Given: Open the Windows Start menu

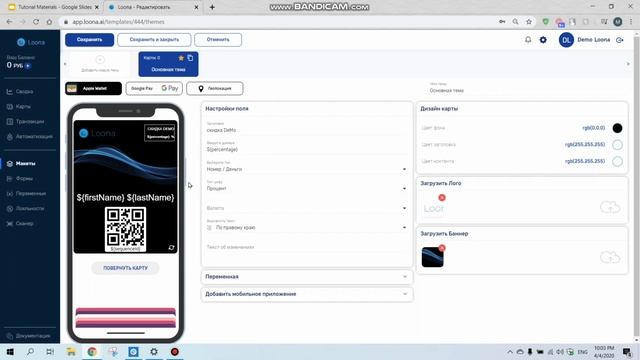Looking at the screenshot, I should click(x=10, y=351).
